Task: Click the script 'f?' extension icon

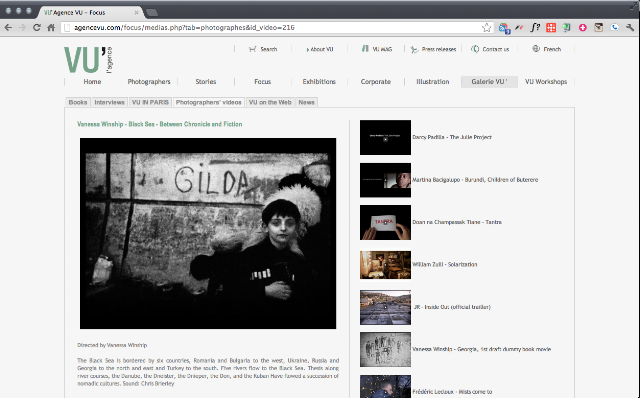Action: coord(535,28)
